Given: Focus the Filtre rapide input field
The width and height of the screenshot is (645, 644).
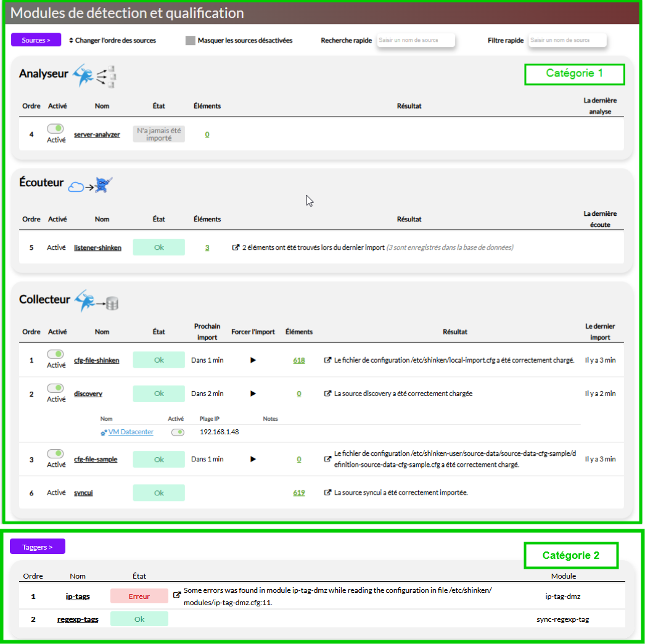Looking at the screenshot, I should point(567,40).
